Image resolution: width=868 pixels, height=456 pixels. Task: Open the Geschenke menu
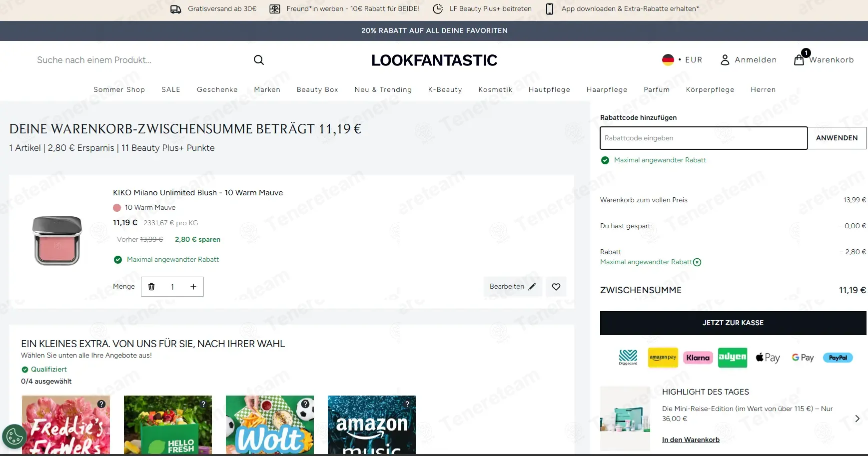click(x=217, y=89)
